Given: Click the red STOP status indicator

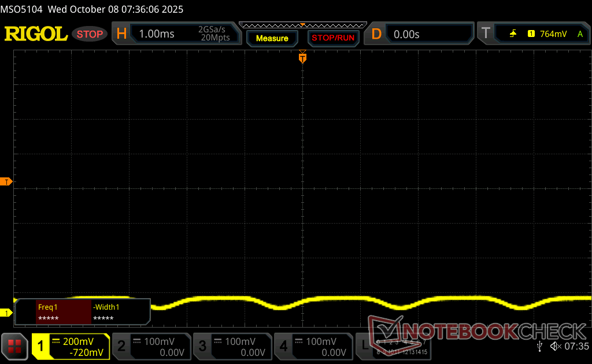Looking at the screenshot, I should 90,34.
